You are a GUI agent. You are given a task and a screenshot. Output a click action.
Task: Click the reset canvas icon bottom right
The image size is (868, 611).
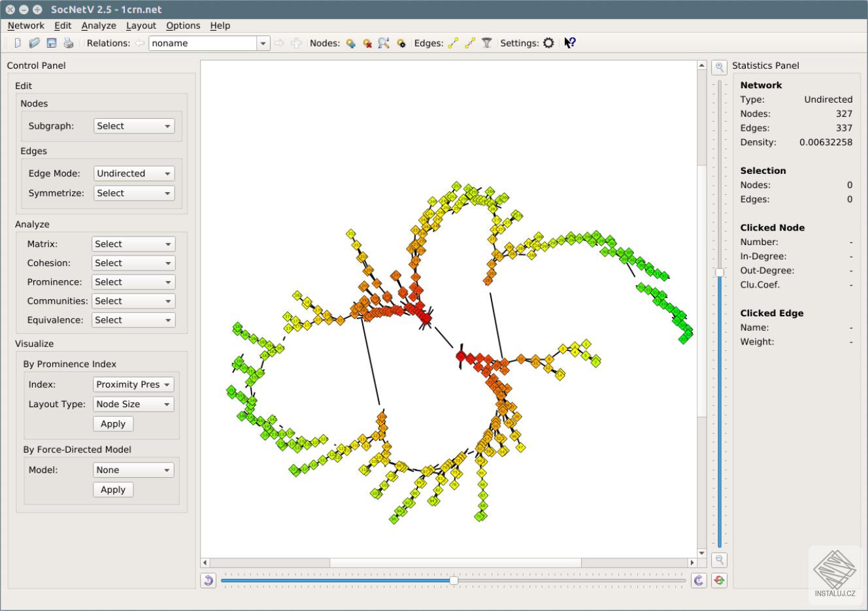pos(719,580)
